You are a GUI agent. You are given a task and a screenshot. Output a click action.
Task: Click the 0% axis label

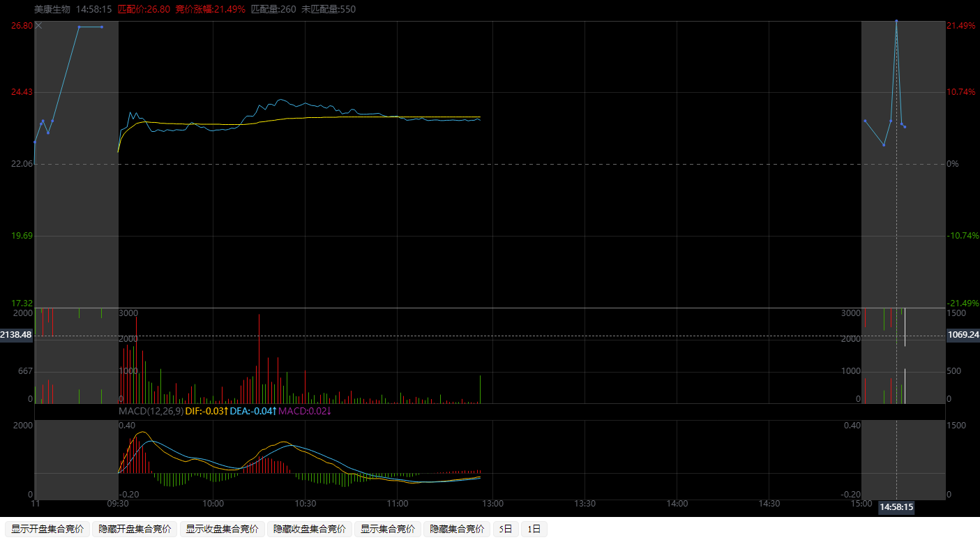(953, 164)
